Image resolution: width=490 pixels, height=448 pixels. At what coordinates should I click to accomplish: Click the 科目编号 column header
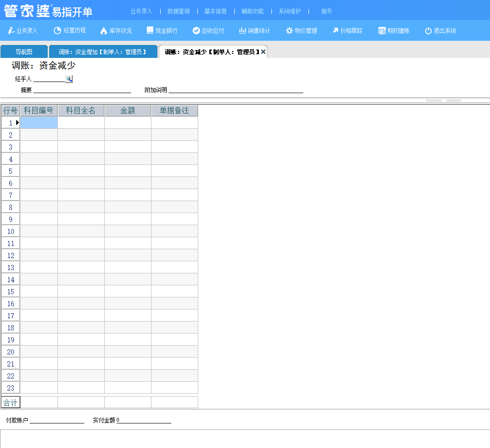coord(39,110)
